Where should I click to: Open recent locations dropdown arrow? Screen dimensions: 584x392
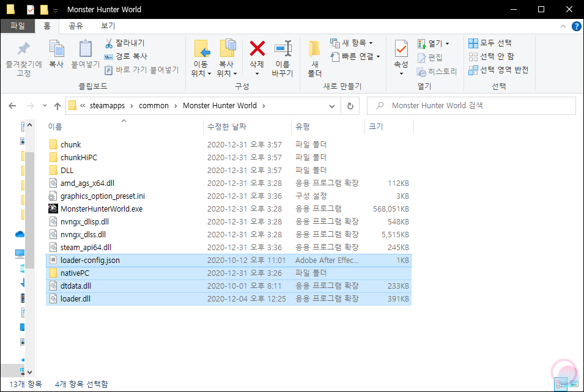45,106
